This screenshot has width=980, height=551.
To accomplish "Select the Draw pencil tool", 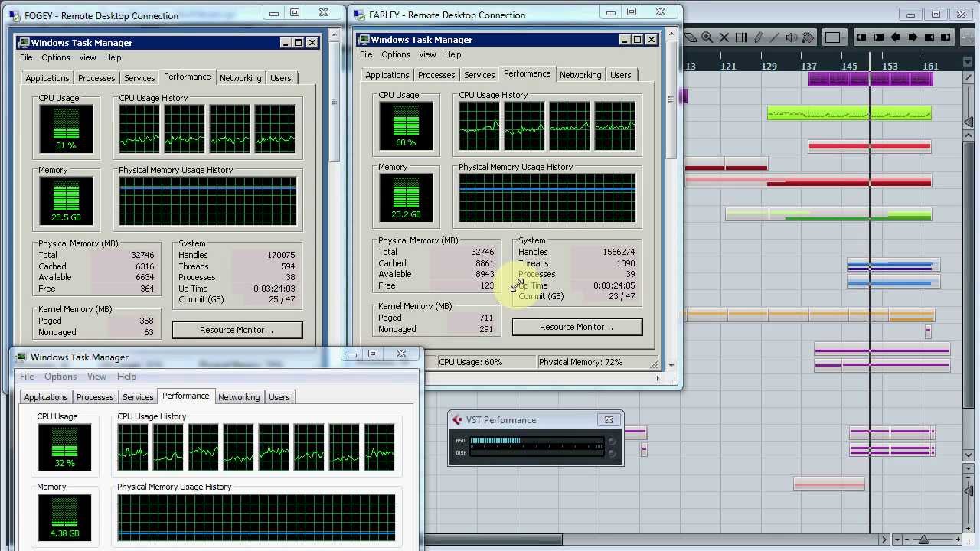I will tap(758, 37).
